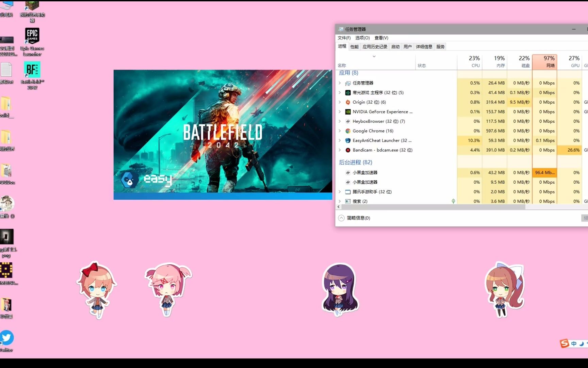The height and width of the screenshot is (368, 588).
Task: Sort by the 名称 column header
Action: 376,62
